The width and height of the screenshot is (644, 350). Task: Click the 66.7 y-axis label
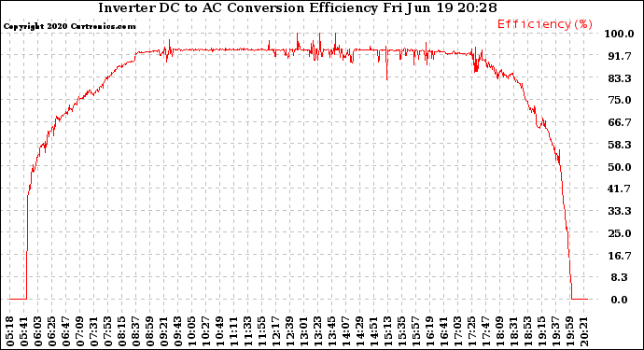coord(620,123)
